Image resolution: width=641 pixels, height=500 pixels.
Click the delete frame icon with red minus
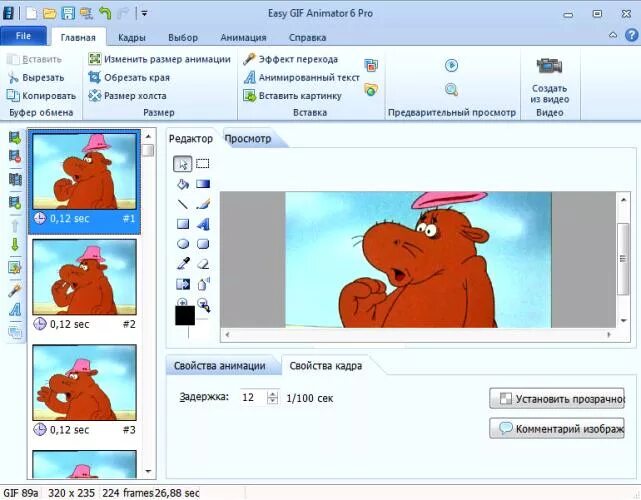click(15, 156)
